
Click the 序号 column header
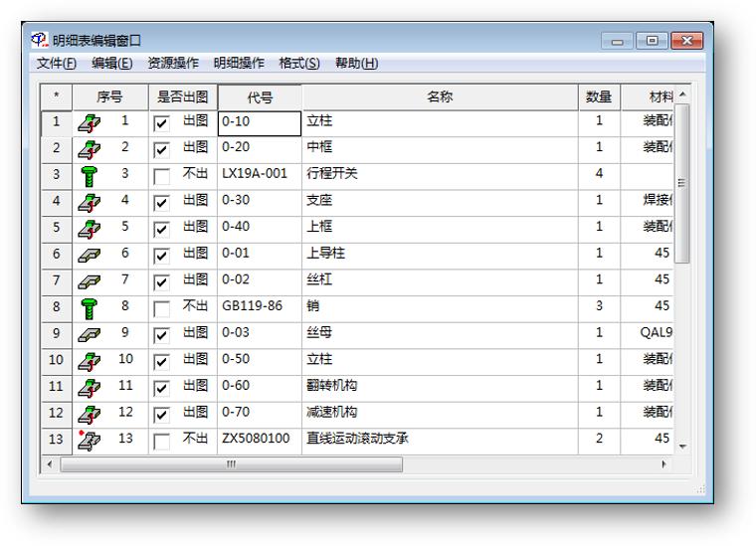point(110,96)
